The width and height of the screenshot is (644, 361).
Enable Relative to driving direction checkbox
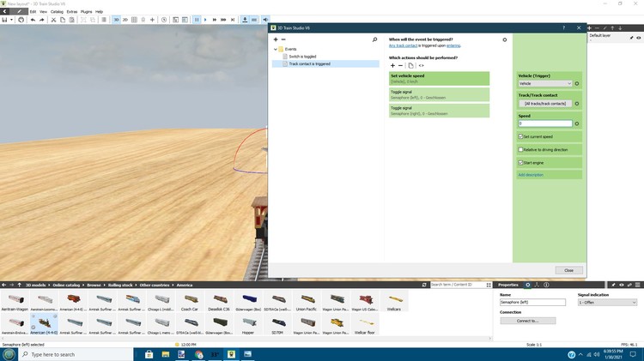pyautogui.click(x=521, y=149)
